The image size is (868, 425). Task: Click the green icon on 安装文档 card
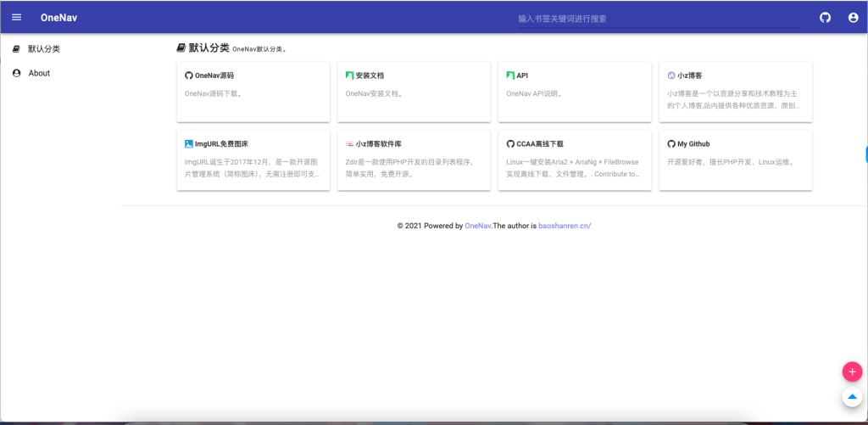(349, 75)
